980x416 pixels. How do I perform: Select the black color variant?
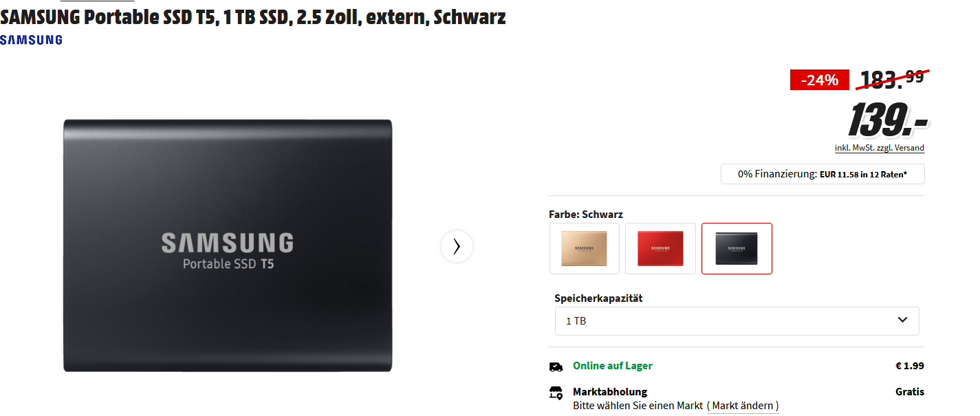pos(737,248)
